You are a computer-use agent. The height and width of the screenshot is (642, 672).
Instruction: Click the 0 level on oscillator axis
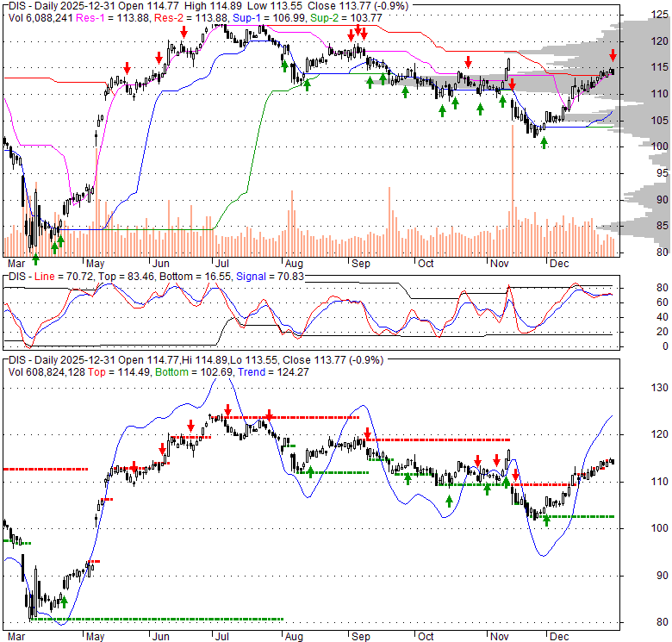coord(665,346)
